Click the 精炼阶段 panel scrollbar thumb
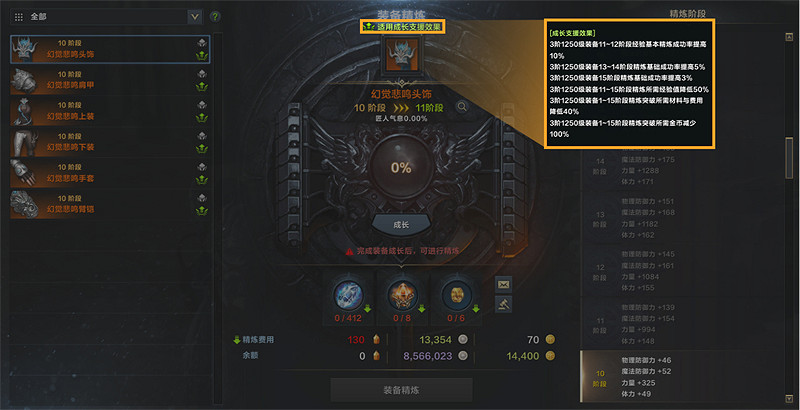Viewport: 800px width, 410px height. [789, 158]
